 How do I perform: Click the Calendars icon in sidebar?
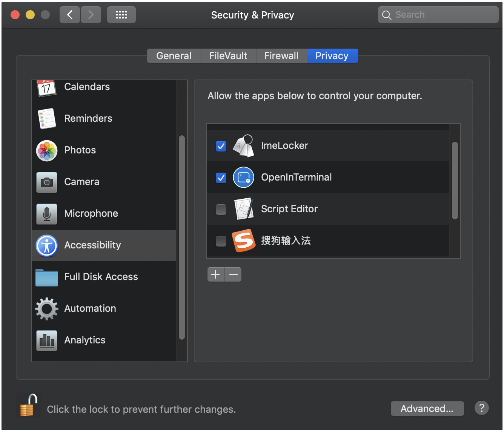pos(46,88)
